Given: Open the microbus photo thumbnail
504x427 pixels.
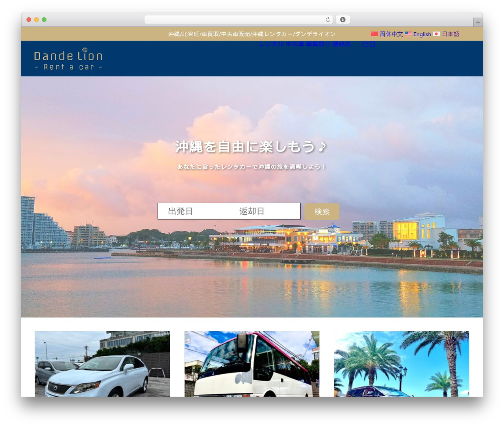Looking at the screenshot, I should pos(252,364).
